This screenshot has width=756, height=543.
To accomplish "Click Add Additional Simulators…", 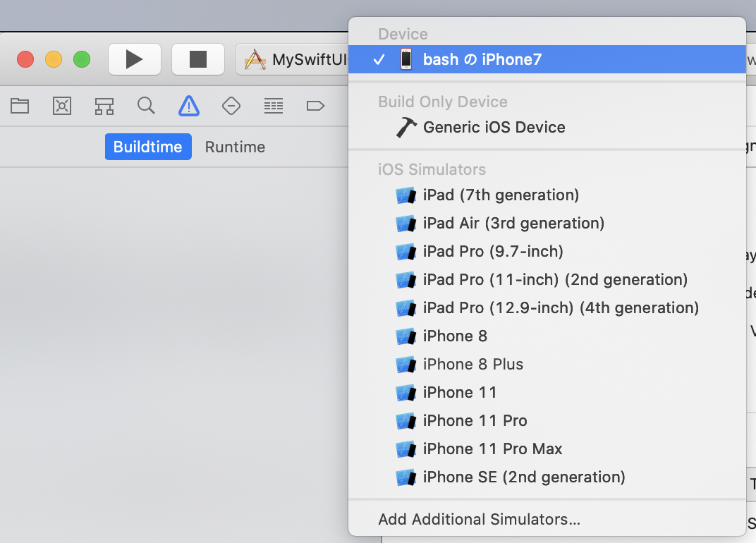I will click(x=547, y=519).
